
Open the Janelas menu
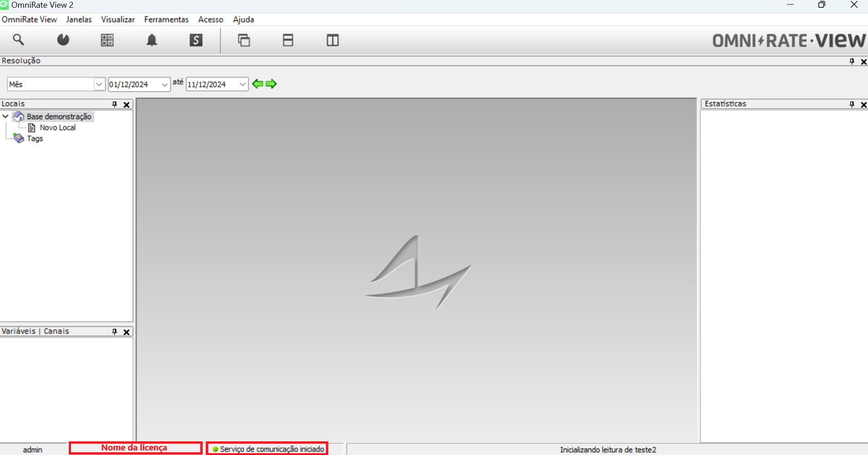[x=79, y=20]
